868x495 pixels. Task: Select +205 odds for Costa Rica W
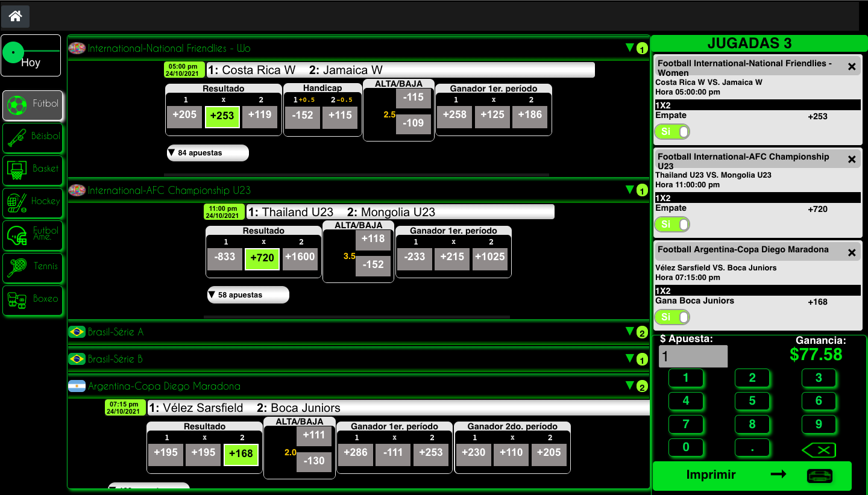point(184,115)
